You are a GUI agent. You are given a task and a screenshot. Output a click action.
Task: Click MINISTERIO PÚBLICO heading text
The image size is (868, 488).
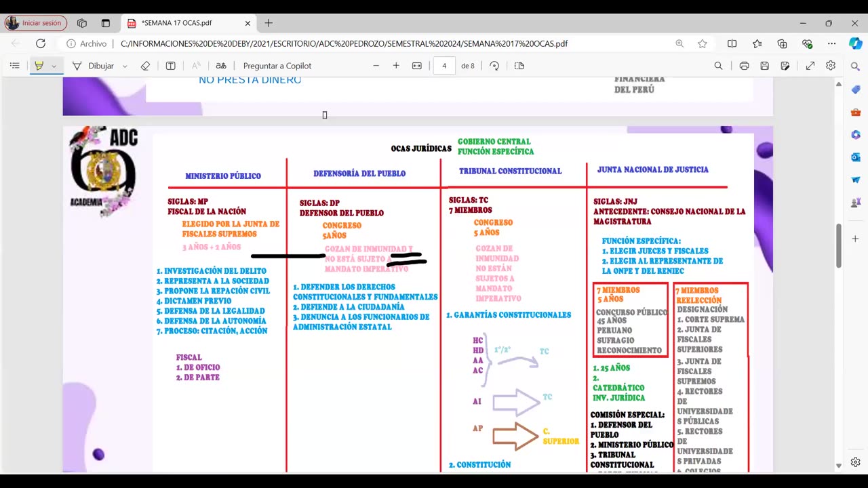223,176
